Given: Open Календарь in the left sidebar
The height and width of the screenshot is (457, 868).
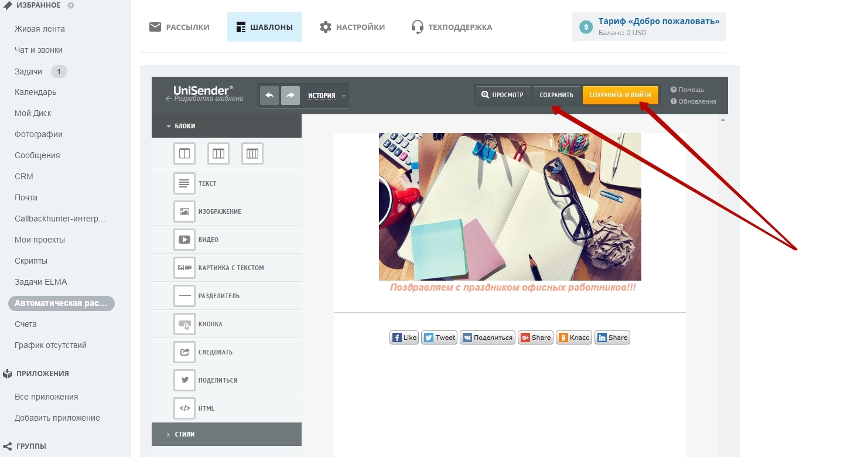Looking at the screenshot, I should click(x=35, y=92).
